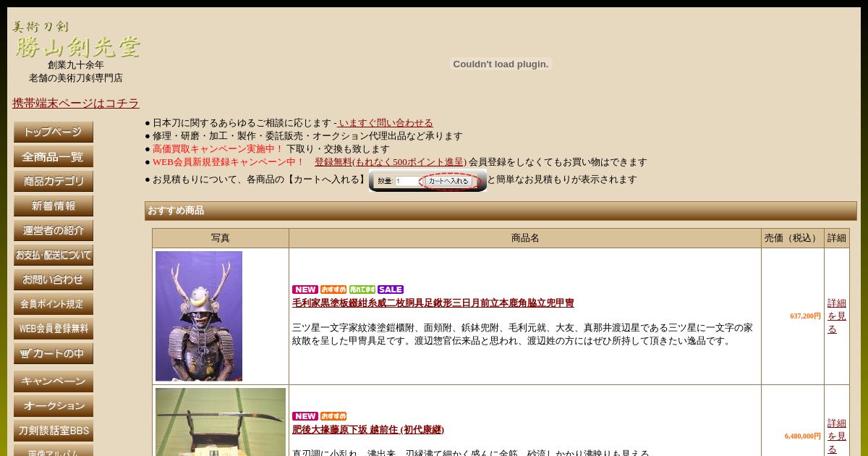
Task: Open the 携帯端末ページはコチラ link
Action: coord(76,104)
